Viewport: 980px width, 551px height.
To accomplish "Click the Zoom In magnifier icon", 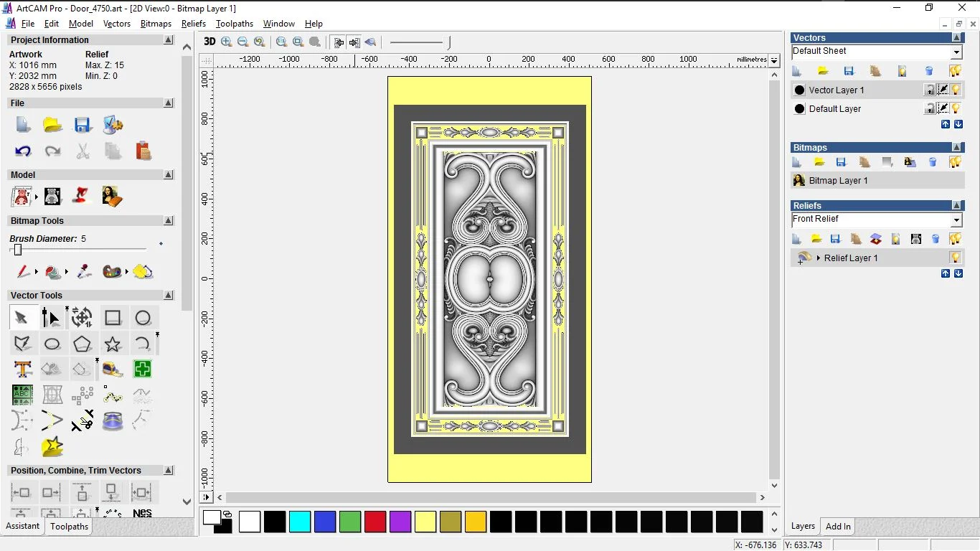I will pos(227,42).
